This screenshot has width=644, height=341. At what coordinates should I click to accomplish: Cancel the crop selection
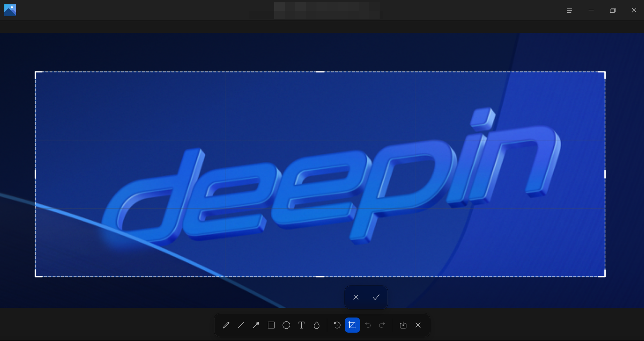click(x=356, y=297)
